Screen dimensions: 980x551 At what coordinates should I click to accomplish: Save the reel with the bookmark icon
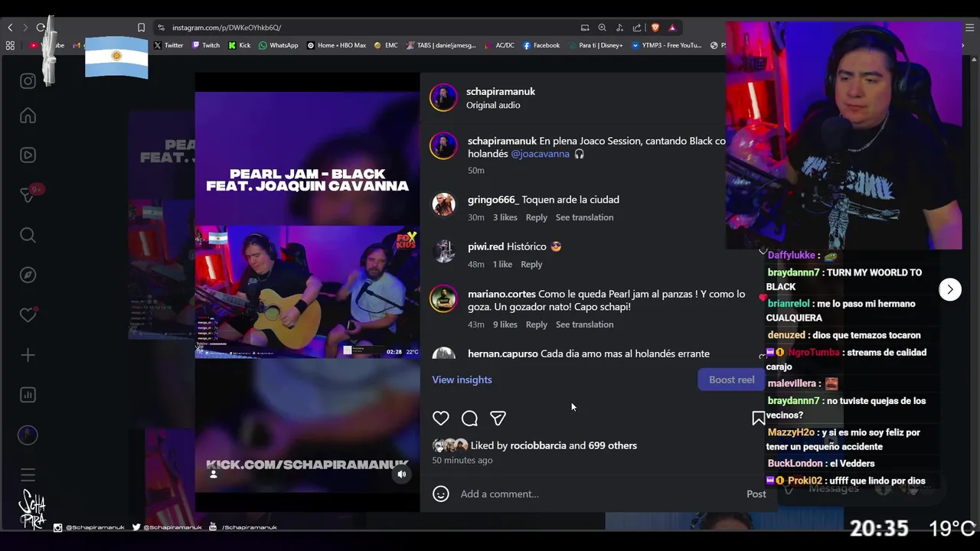point(759,418)
